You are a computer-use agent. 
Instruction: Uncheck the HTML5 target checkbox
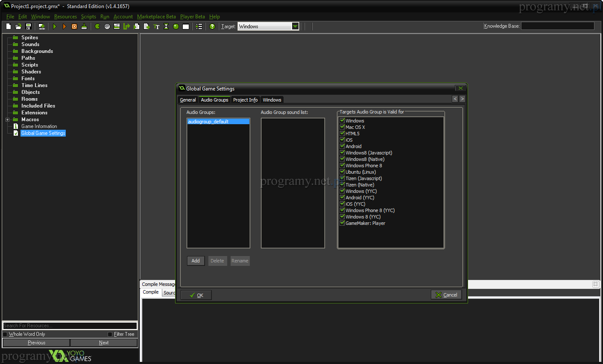point(342,134)
